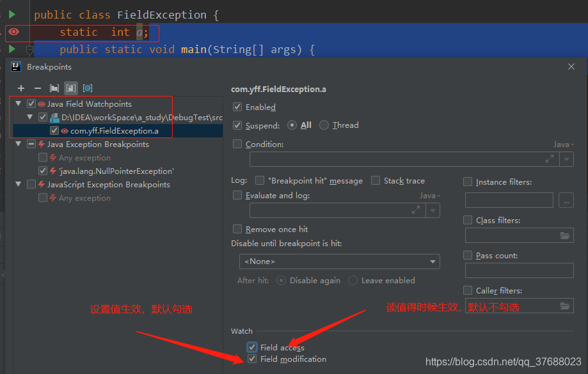588x374 pixels.
Task: Enable the Condition checkbox
Action: pyautogui.click(x=237, y=144)
